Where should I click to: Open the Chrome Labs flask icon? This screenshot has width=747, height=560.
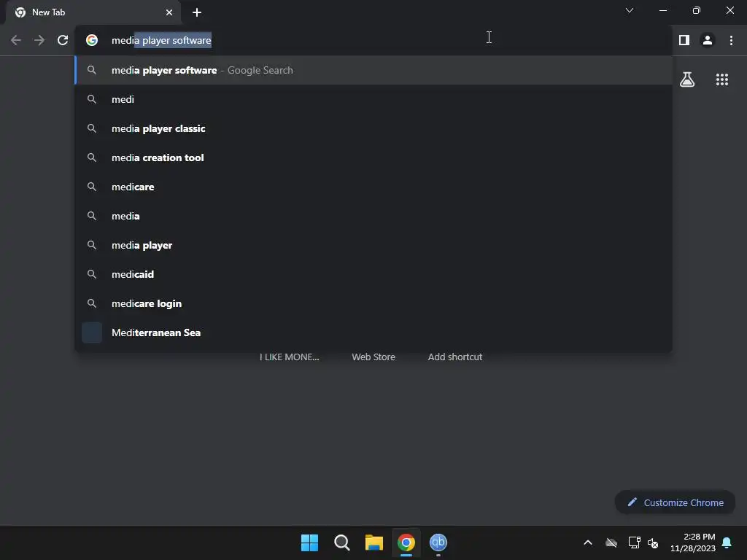tap(687, 79)
